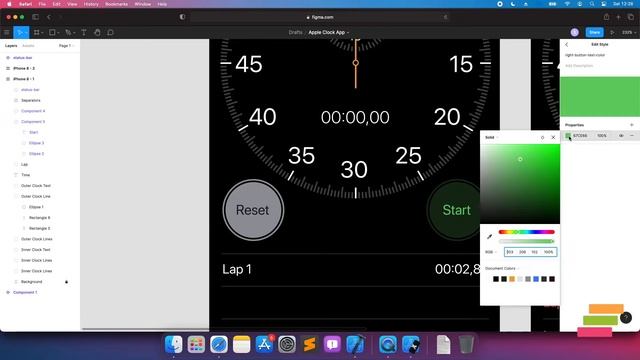
Task: Click the blue Share button
Action: [594, 32]
